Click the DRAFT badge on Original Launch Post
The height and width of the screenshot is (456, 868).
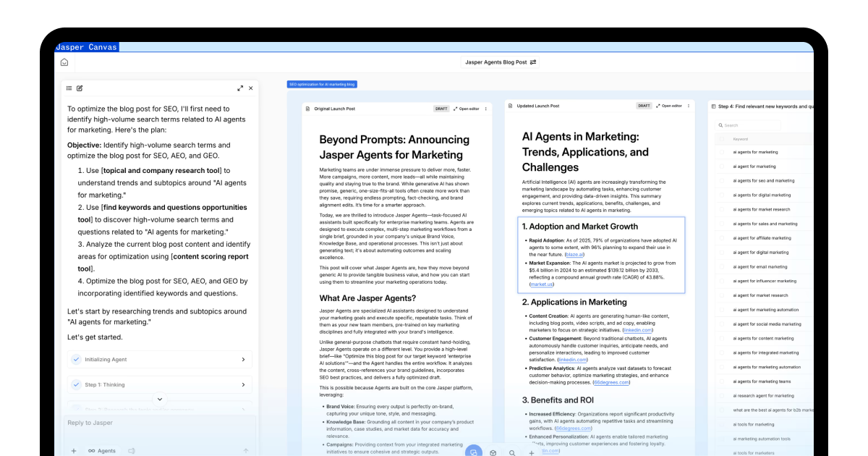441,109
